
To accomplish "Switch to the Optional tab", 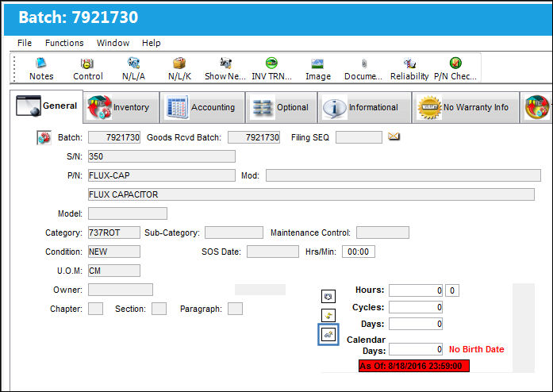I will click(x=281, y=107).
